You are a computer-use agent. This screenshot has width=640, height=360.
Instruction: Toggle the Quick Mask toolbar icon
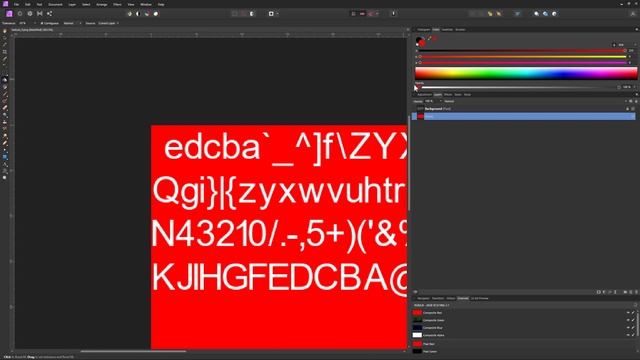(271, 13)
